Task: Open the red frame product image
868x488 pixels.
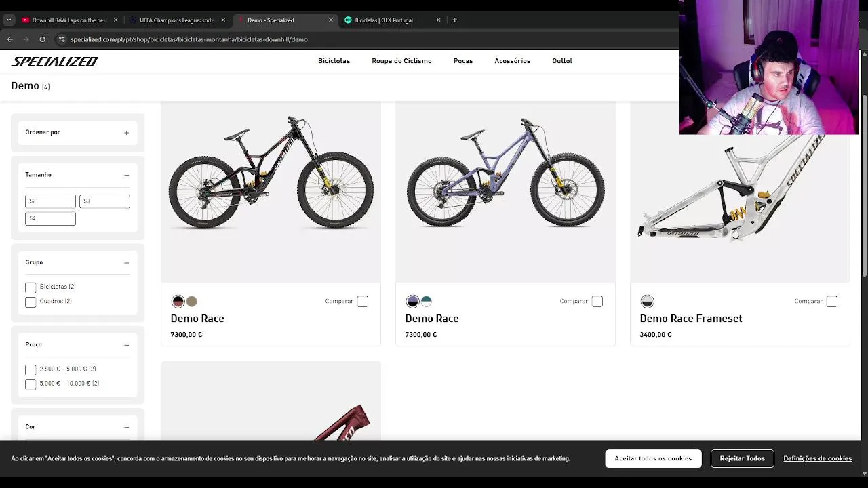Action: [x=271, y=401]
